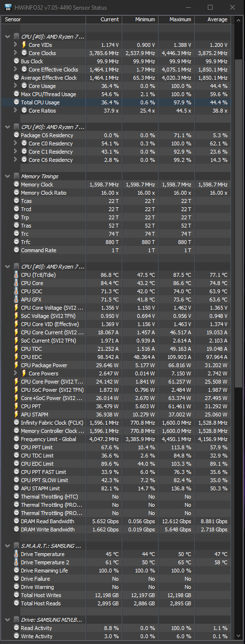
Task: Select the Write Activity row label
Action: [37, 636]
